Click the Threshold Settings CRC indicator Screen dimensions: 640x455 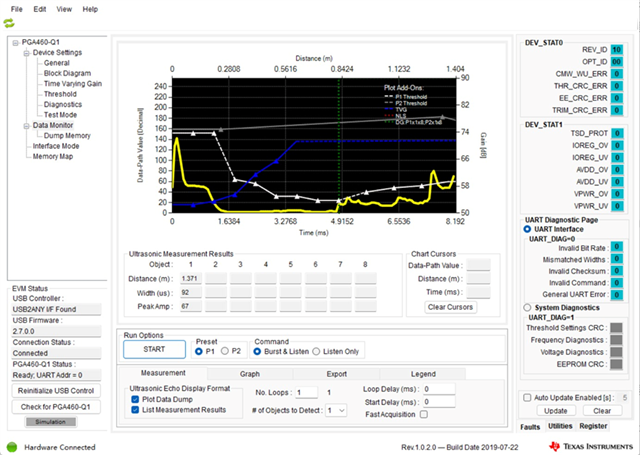click(616, 328)
